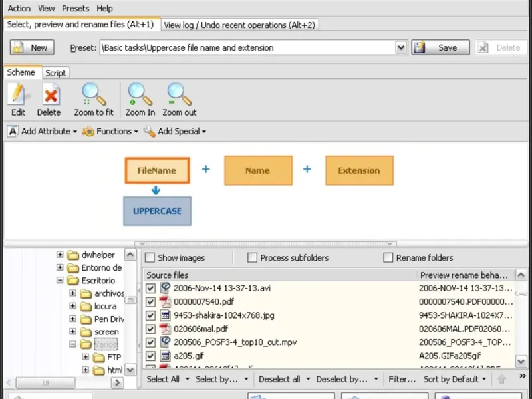The height and width of the screenshot is (399, 532).
Task: Open the Preset combo box dropdown
Action: point(401,48)
